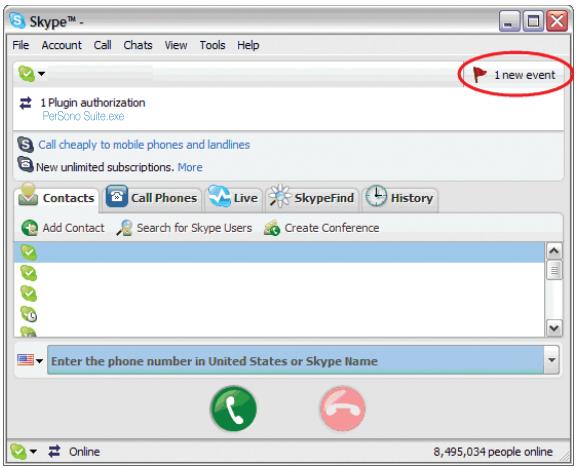
Task: Click the History tab clock icon
Action: coord(376,196)
